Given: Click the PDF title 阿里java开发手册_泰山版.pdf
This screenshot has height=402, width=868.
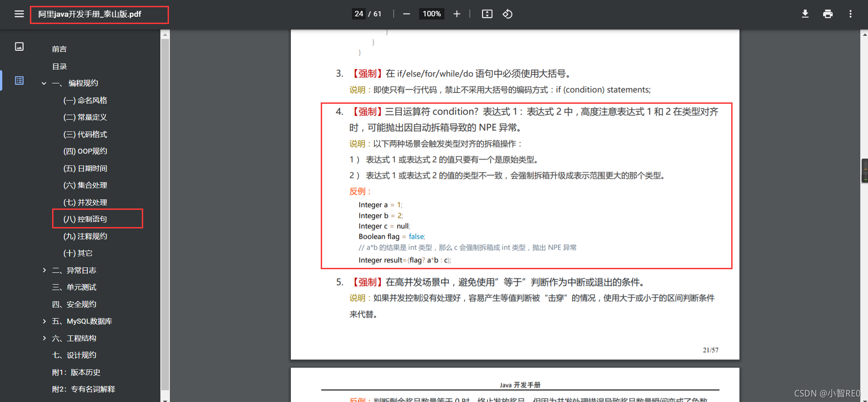Looking at the screenshot, I should pos(90,14).
